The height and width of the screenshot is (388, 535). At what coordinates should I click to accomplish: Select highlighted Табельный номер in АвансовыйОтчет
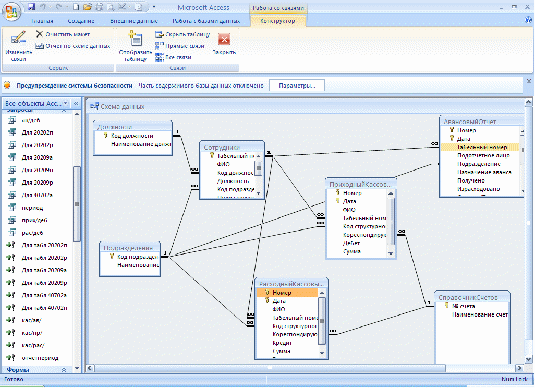(x=479, y=147)
